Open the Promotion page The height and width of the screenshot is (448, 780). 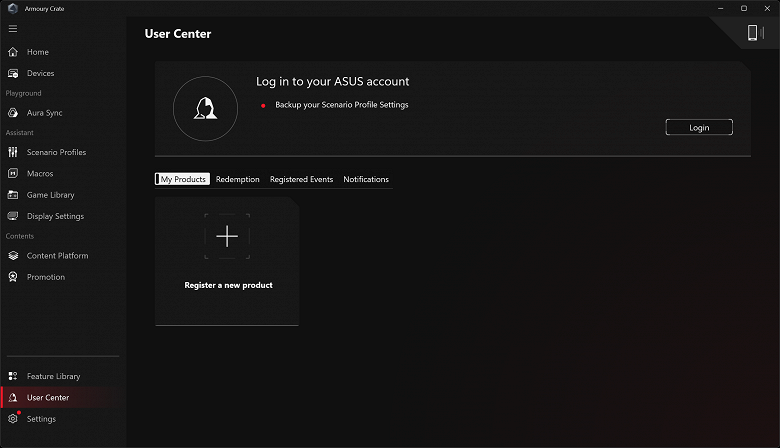coord(45,277)
